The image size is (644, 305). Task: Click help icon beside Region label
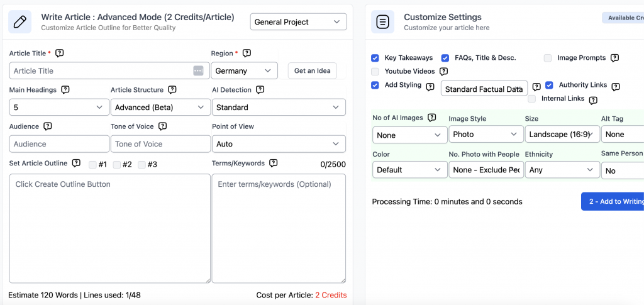pos(247,53)
